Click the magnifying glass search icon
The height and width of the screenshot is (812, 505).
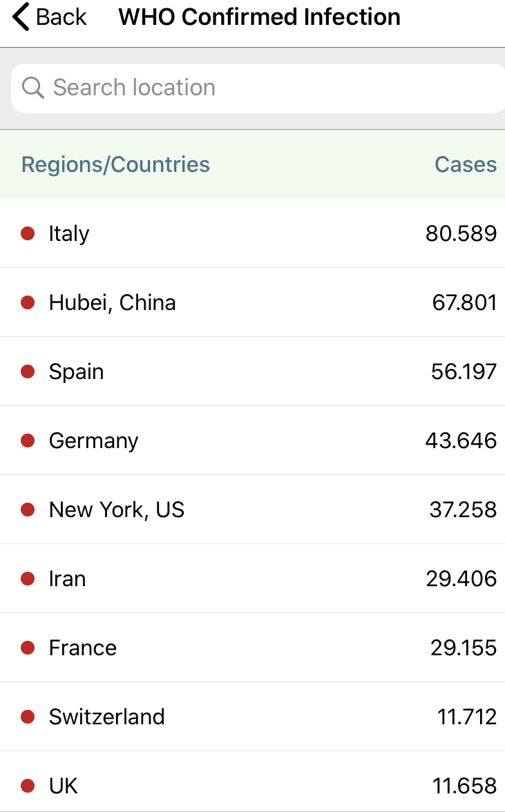[x=32, y=88]
